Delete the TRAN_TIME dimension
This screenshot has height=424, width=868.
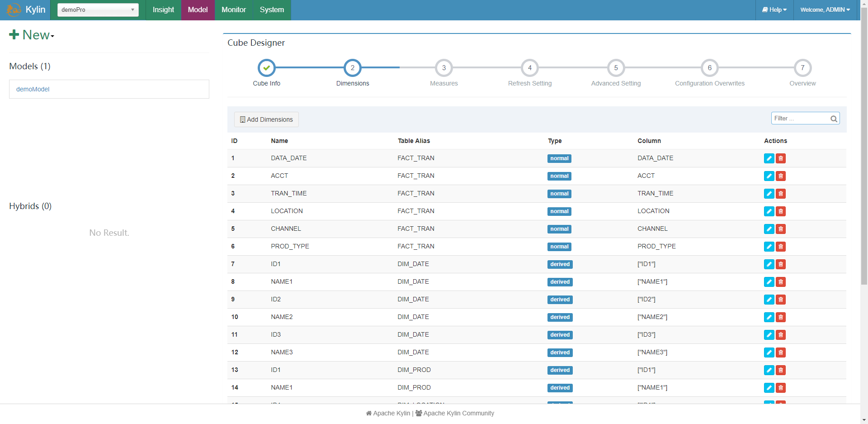click(781, 194)
